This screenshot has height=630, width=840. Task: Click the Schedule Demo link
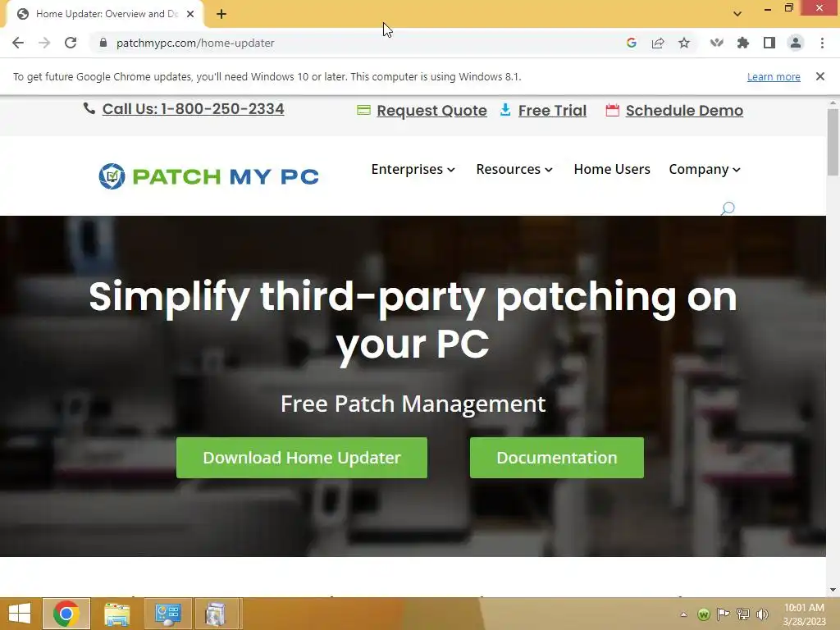pos(684,111)
